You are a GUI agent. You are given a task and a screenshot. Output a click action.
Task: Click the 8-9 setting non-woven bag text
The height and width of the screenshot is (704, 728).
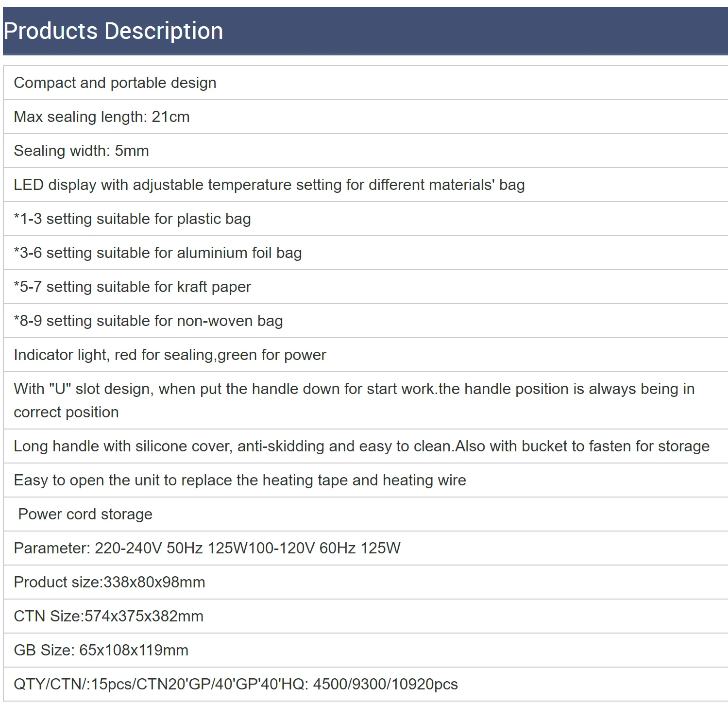[x=148, y=321]
